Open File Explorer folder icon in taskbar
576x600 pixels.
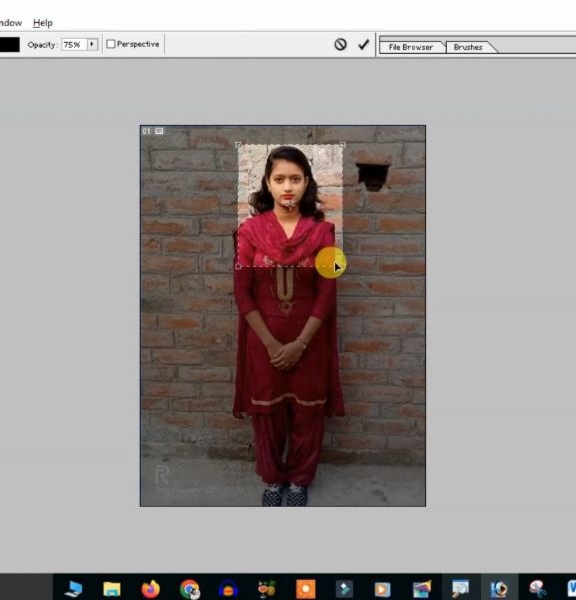click(112, 589)
